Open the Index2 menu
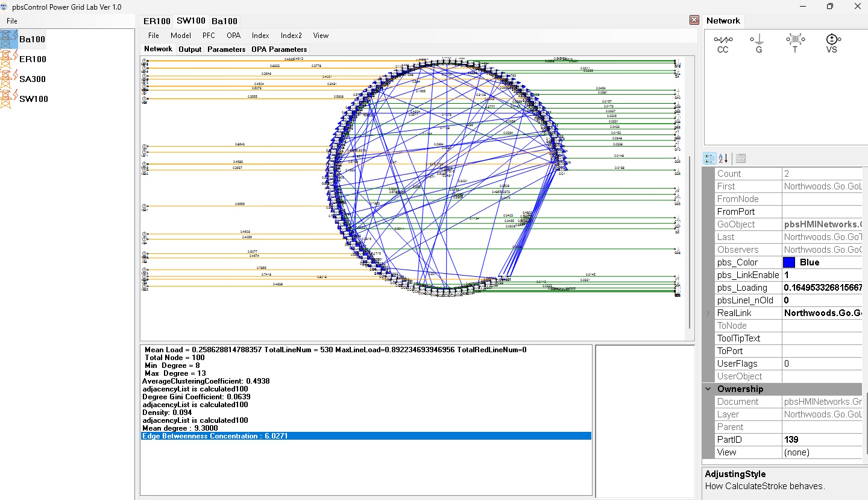This screenshot has height=500, width=868. (x=291, y=36)
